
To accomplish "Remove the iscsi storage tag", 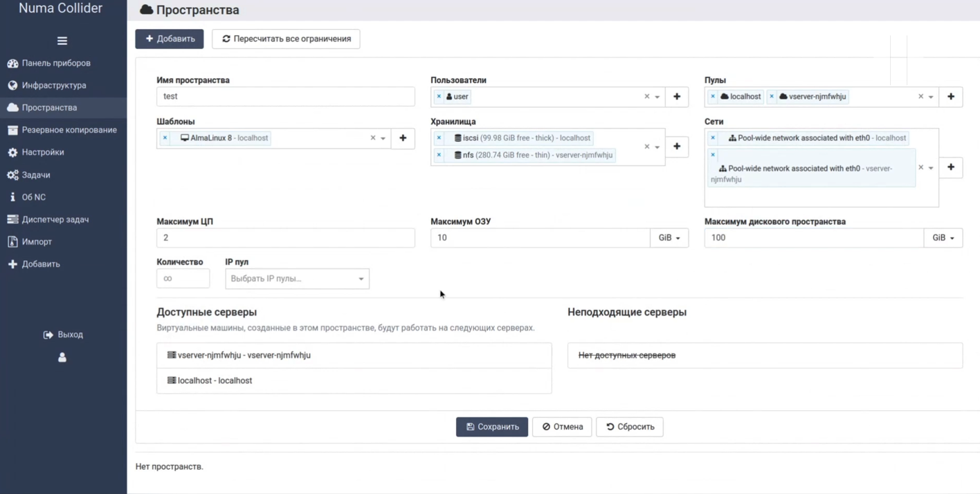I will pyautogui.click(x=439, y=138).
